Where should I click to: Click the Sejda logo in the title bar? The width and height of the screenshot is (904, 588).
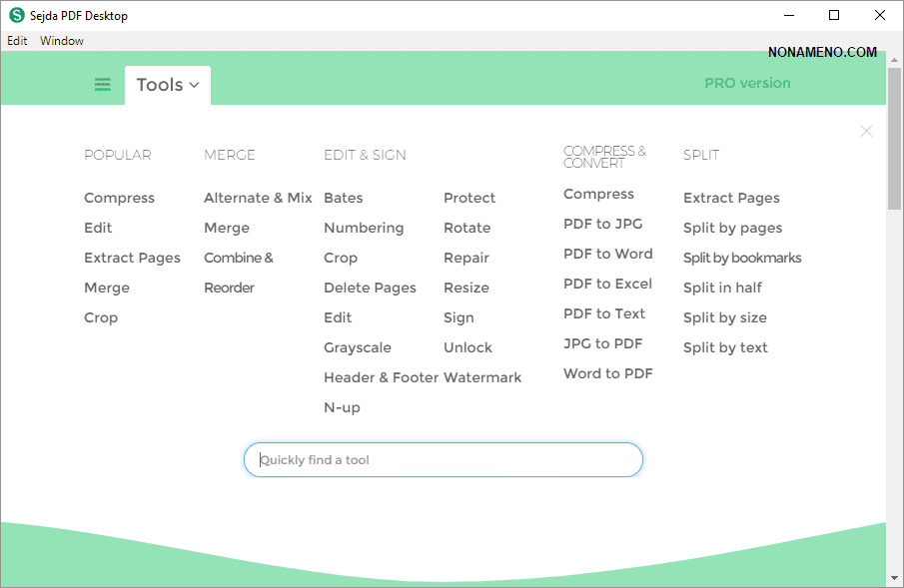coord(16,15)
